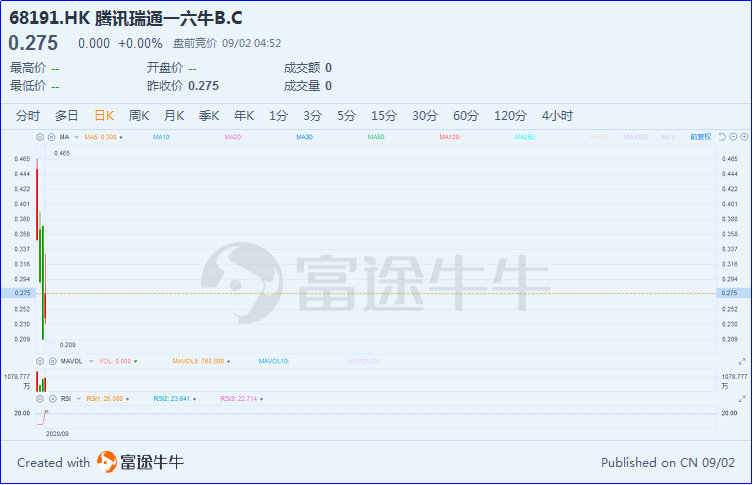Image resolution: width=753 pixels, height=485 pixels.
Task: Open MAVOL indicator settings gear
Action: [x=40, y=361]
